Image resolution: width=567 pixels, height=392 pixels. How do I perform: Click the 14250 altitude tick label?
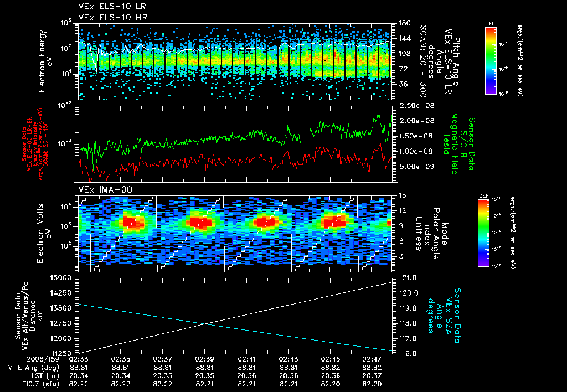tap(60, 293)
